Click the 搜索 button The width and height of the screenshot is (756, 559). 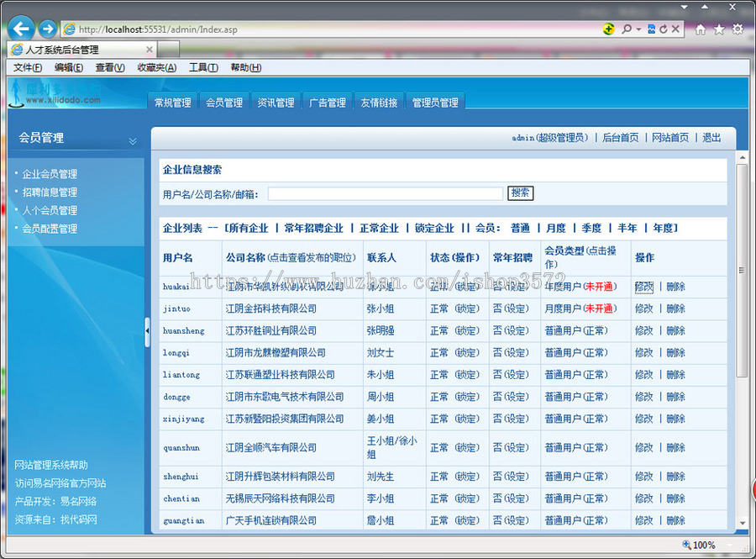coord(520,193)
